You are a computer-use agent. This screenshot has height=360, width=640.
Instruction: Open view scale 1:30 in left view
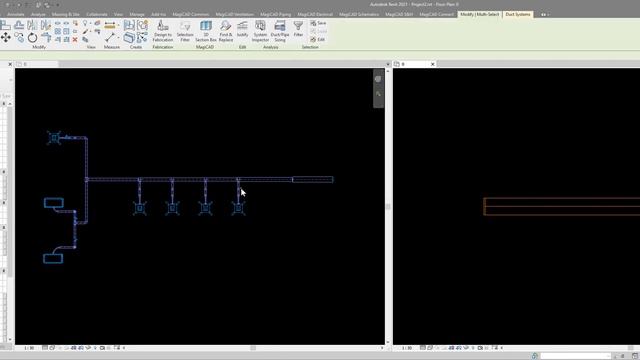pos(29,348)
